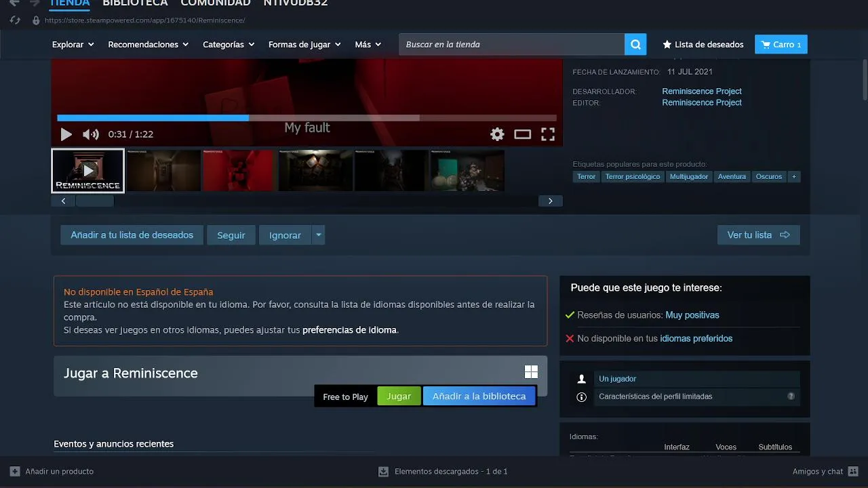Click Añadir a tu lista de deseados
Image resolution: width=868 pixels, height=488 pixels.
point(132,235)
